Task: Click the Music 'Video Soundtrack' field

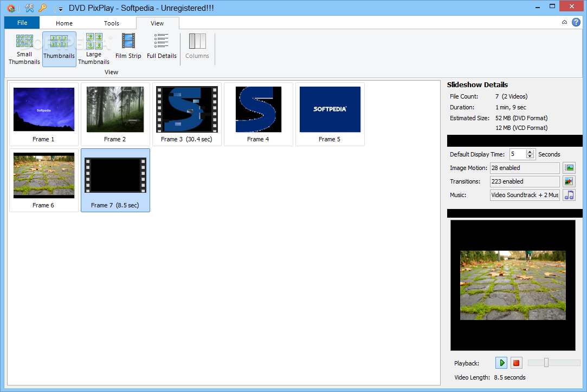Action: [525, 195]
